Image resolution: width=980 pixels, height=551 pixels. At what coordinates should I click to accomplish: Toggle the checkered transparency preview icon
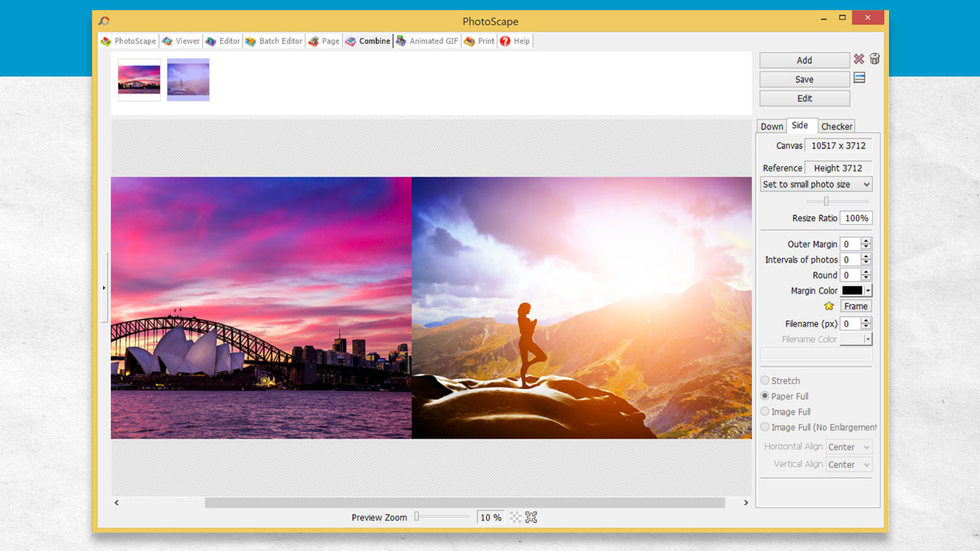point(515,517)
